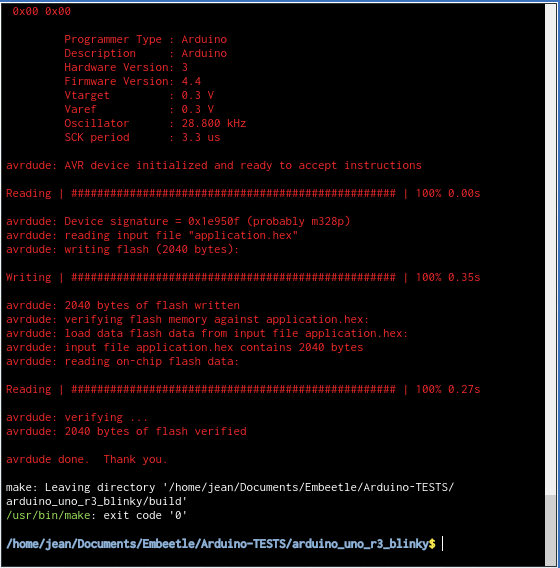This screenshot has width=560, height=568.
Task: Click the Programmer Type Arduino line
Action: 146,39
